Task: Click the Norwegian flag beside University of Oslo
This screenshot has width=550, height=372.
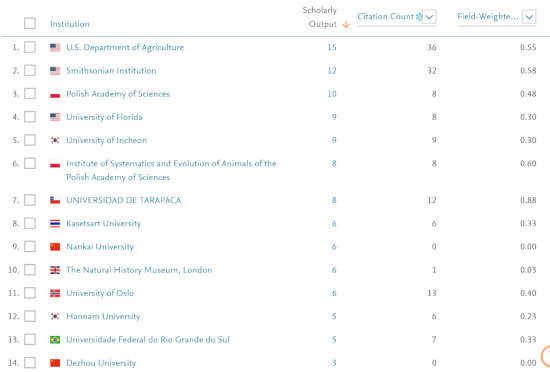Action: click(55, 293)
